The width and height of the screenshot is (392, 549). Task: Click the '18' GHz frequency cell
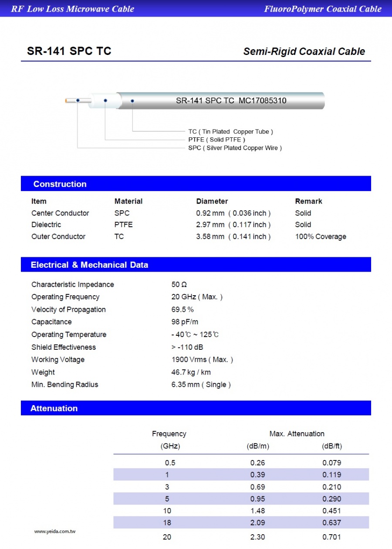coord(167,522)
